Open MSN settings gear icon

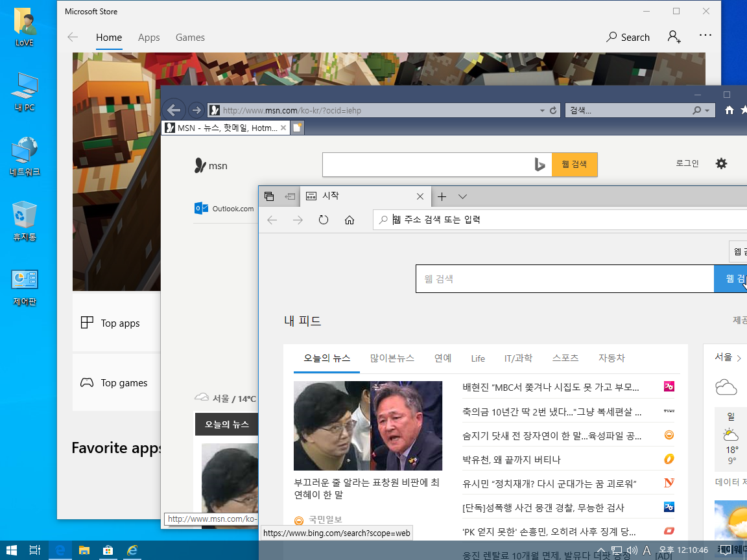(721, 163)
